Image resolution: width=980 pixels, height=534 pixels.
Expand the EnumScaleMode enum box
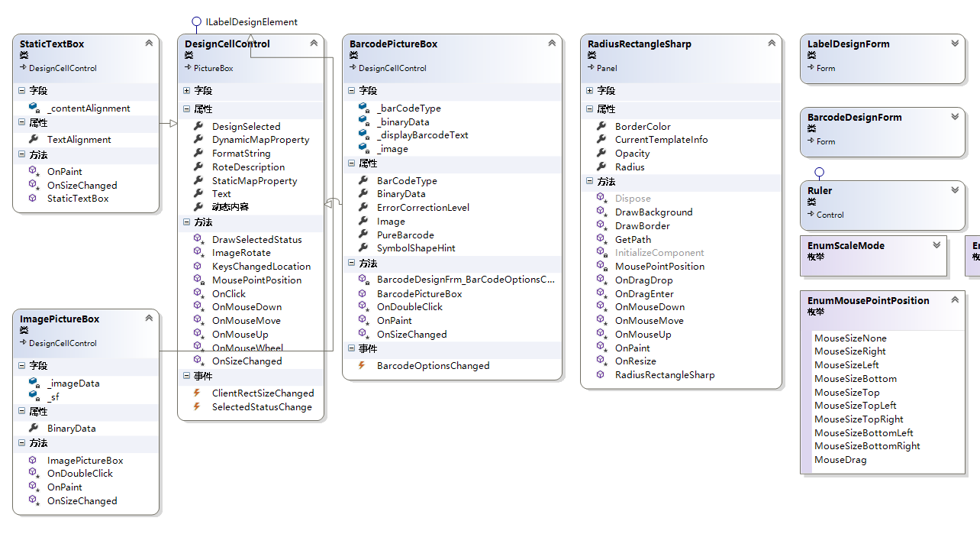pyautogui.click(x=936, y=245)
